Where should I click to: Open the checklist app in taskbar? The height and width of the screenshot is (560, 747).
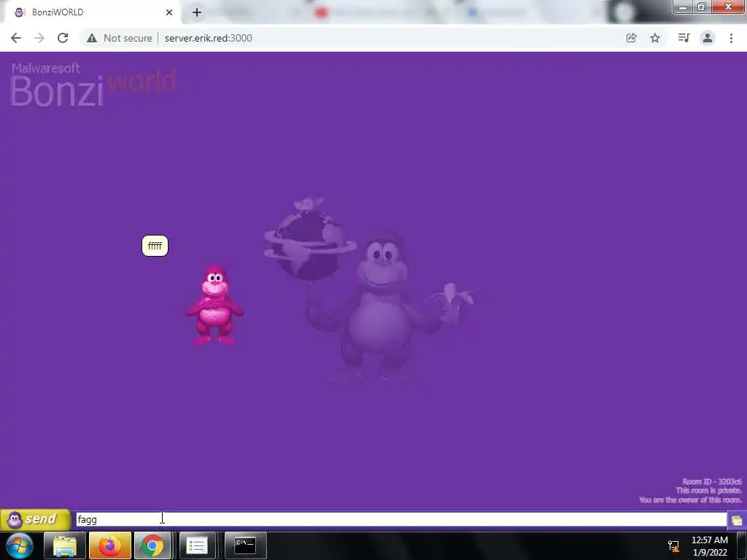point(197,545)
